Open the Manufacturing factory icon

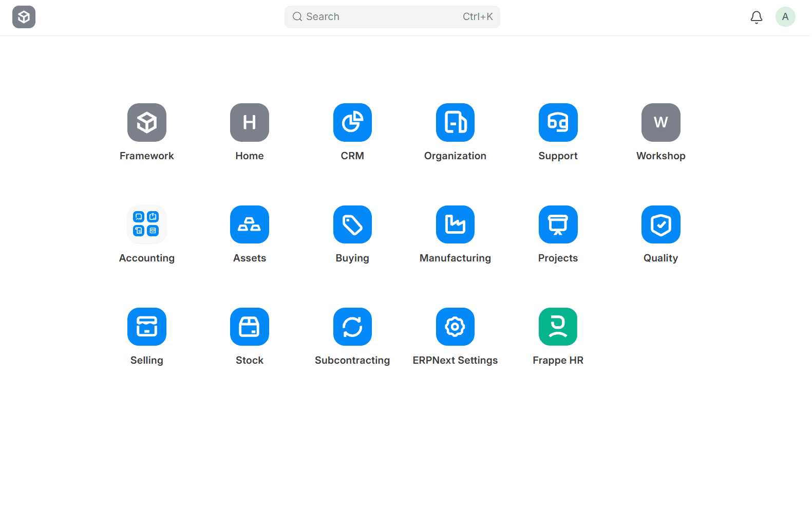[455, 224]
